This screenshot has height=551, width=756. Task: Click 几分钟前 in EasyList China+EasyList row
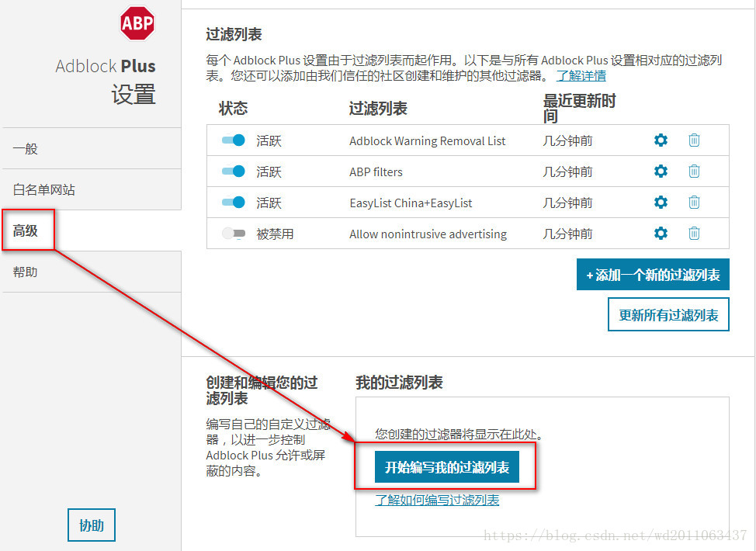coord(567,203)
